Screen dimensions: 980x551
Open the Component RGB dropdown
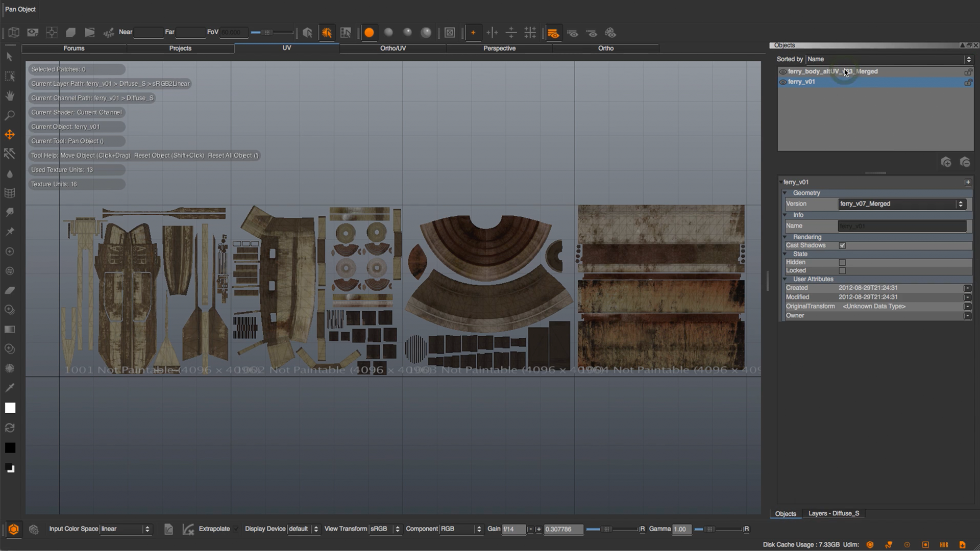click(x=461, y=529)
